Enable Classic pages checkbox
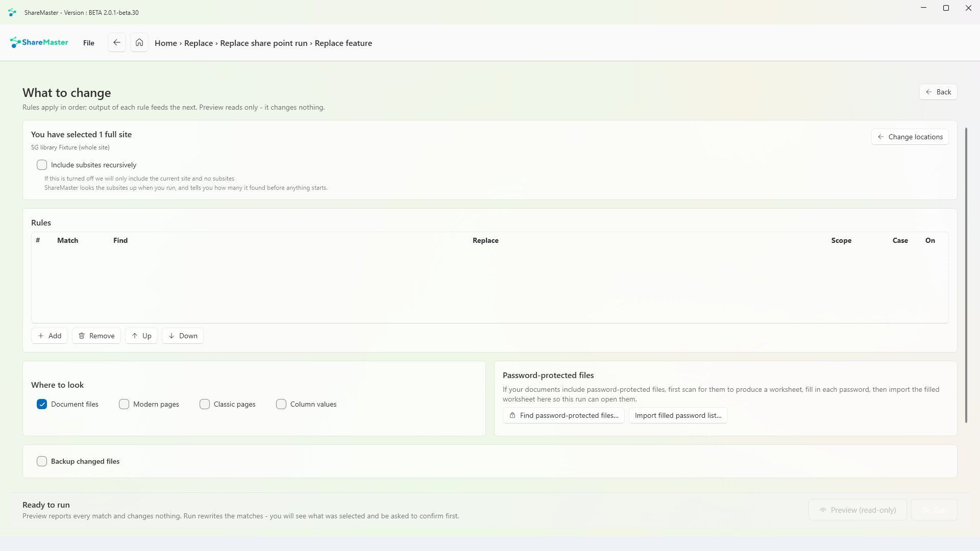 205,404
